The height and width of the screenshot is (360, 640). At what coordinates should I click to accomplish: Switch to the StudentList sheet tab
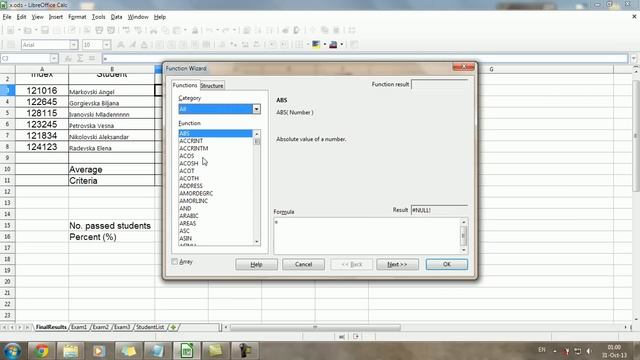pos(150,327)
